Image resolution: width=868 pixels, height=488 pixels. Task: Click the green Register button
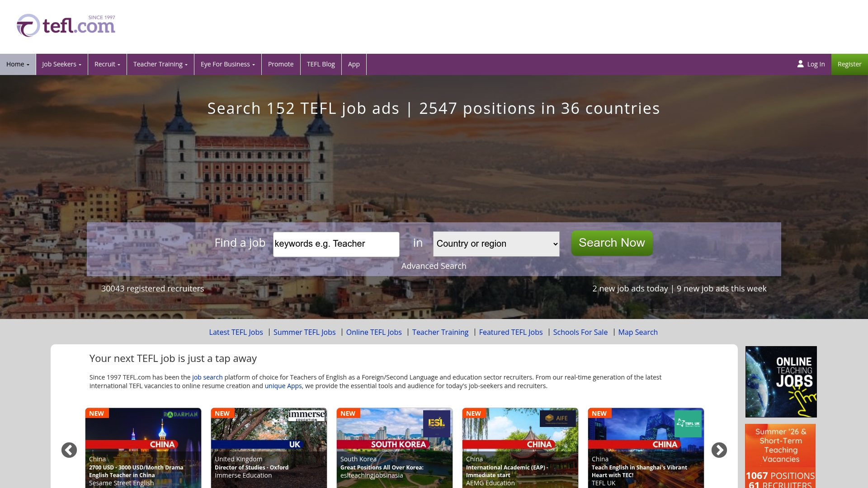[x=849, y=64]
